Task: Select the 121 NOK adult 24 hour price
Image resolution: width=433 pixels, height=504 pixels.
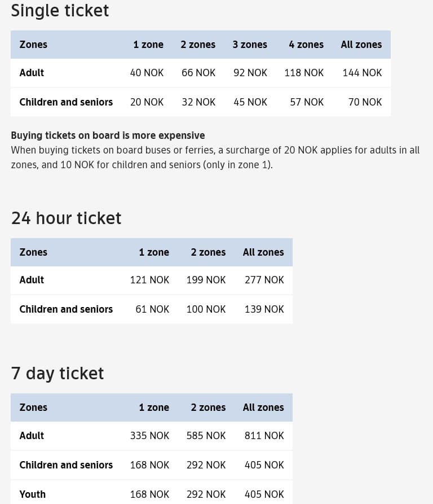Action: click(x=149, y=280)
